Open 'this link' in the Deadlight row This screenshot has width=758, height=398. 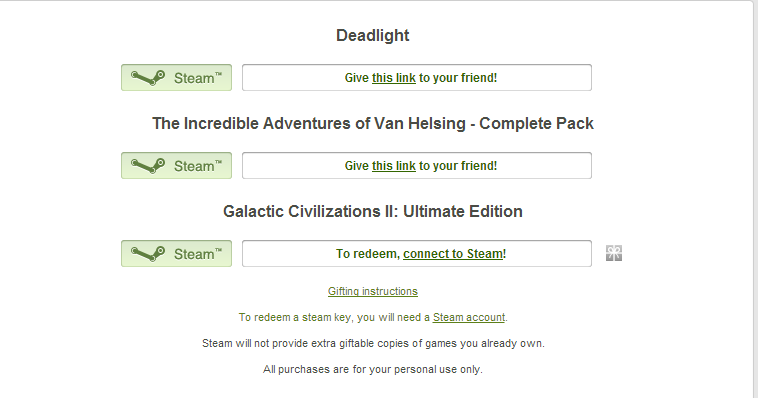point(394,78)
